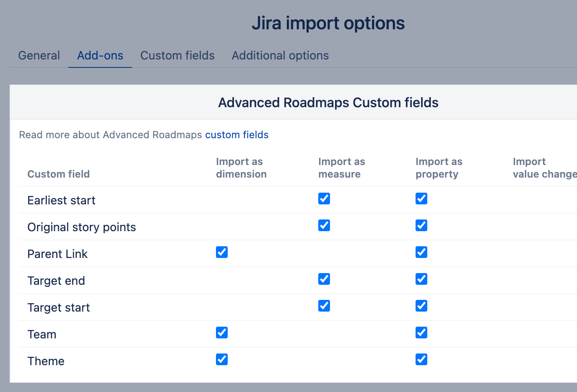Screen dimensions: 577x392
Task: Toggle Target start import as property
Action: (x=421, y=306)
